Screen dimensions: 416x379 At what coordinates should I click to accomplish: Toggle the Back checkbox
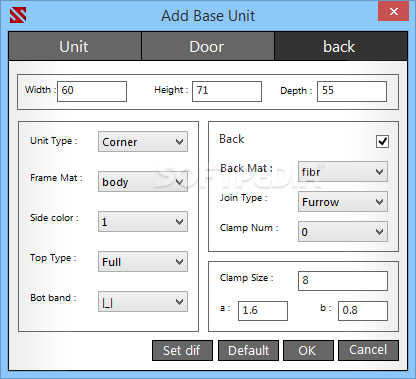click(382, 141)
